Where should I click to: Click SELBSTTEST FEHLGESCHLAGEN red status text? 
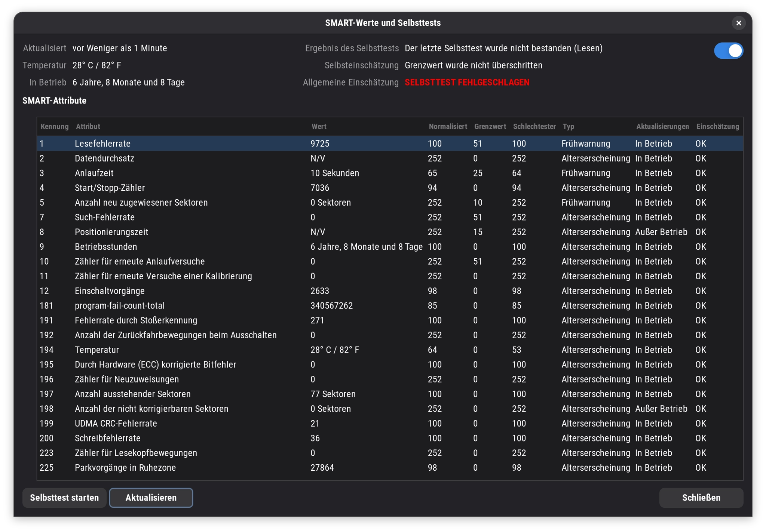(467, 82)
